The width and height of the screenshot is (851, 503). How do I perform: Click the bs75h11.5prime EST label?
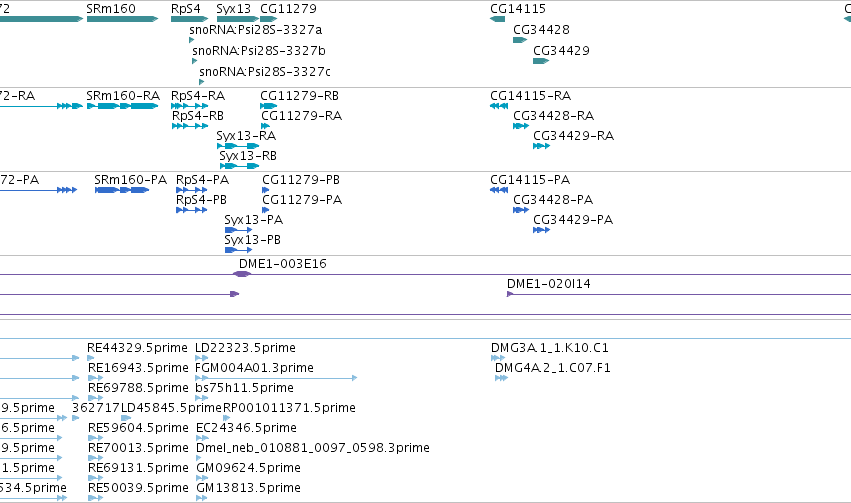pyautogui.click(x=245, y=389)
